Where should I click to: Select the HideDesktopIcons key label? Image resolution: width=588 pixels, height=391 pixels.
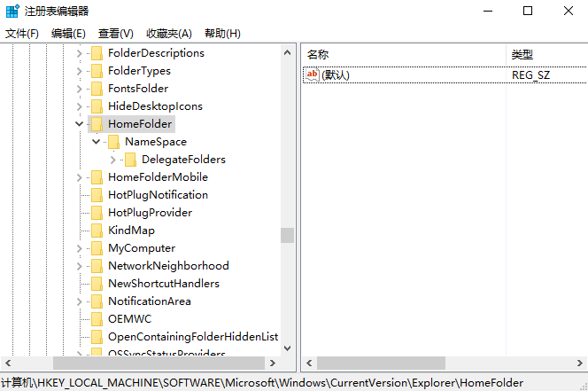click(155, 106)
